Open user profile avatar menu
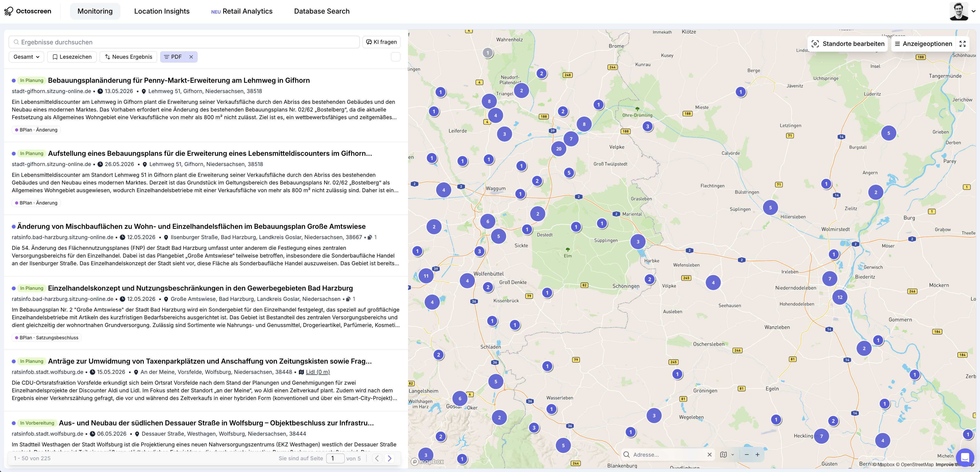The image size is (980, 472). coord(959,11)
